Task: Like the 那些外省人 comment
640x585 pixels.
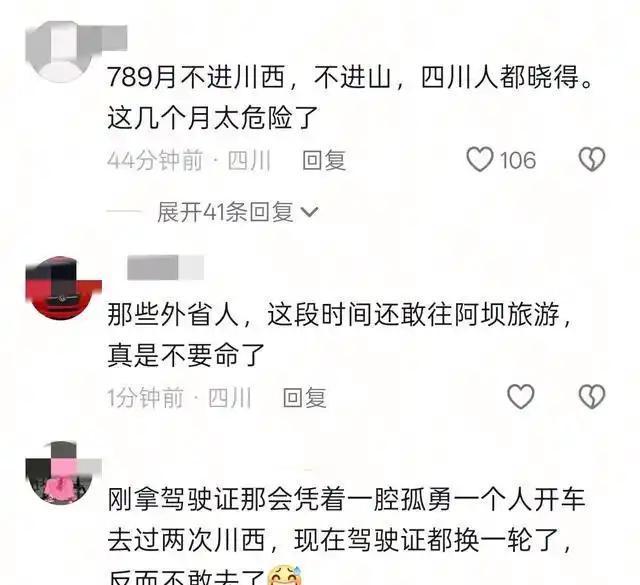Action: point(520,397)
